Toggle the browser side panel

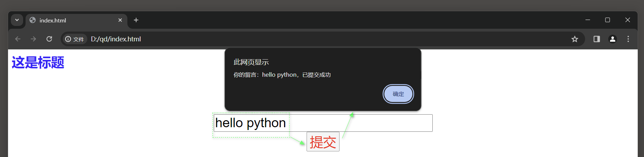click(x=597, y=39)
